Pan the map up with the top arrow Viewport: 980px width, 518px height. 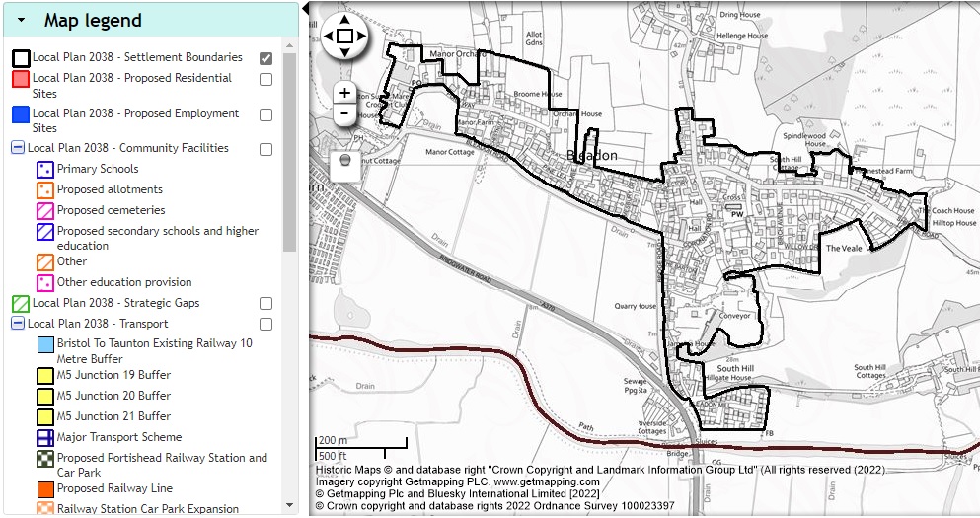tap(343, 20)
